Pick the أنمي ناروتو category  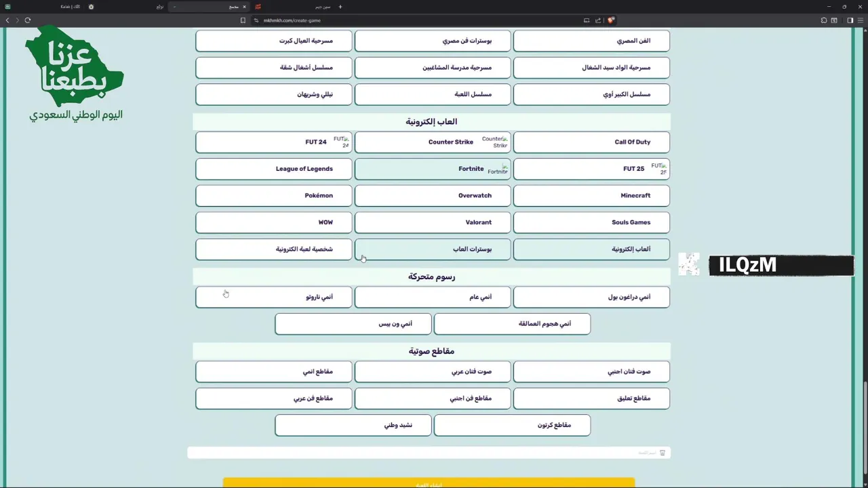pyautogui.click(x=274, y=297)
